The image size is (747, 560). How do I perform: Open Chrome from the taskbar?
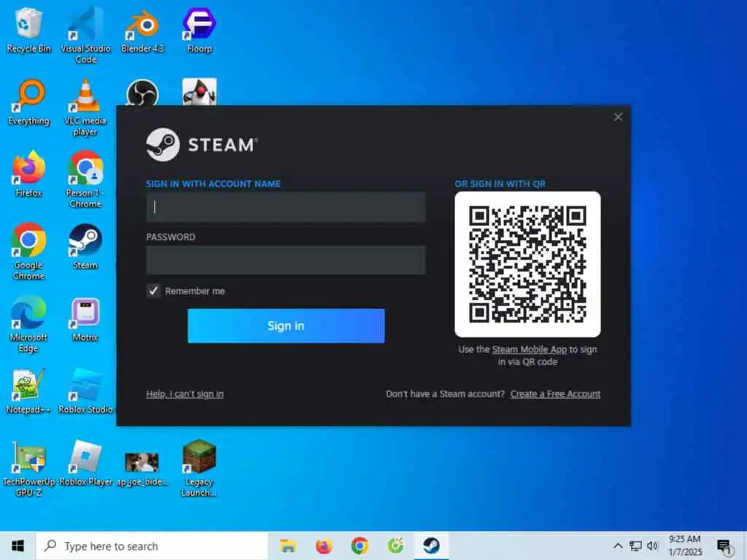coord(360,545)
